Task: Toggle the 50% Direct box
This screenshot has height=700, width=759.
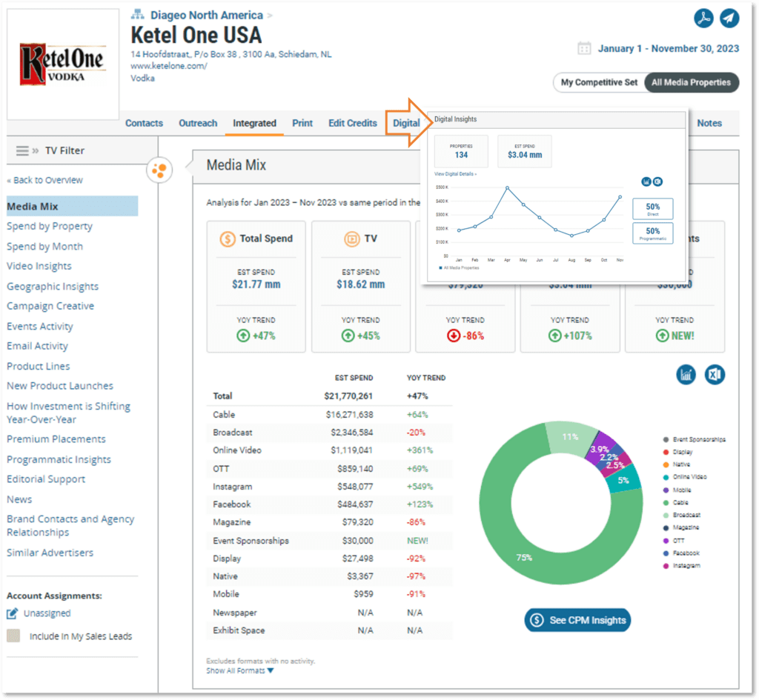Action: coord(652,209)
